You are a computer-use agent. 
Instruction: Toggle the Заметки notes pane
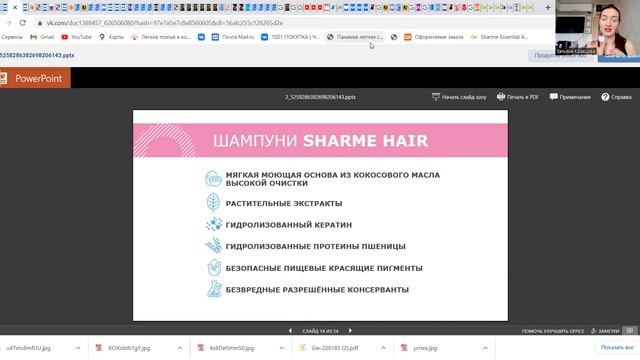pos(605,331)
